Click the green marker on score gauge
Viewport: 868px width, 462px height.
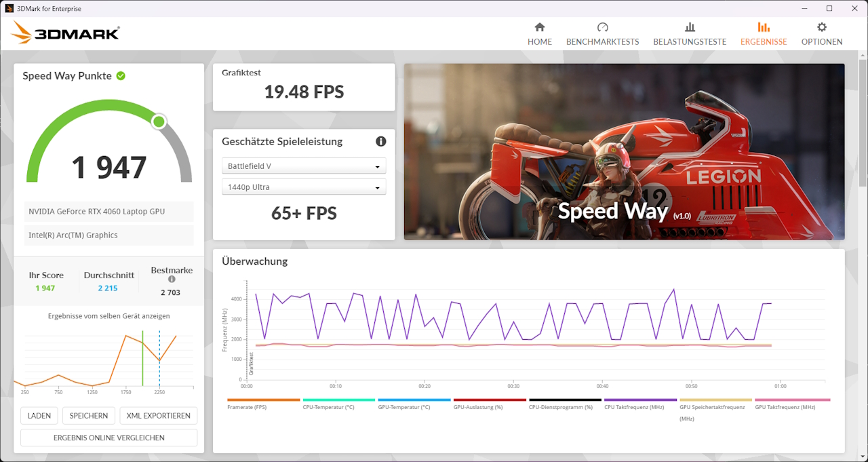tap(159, 121)
